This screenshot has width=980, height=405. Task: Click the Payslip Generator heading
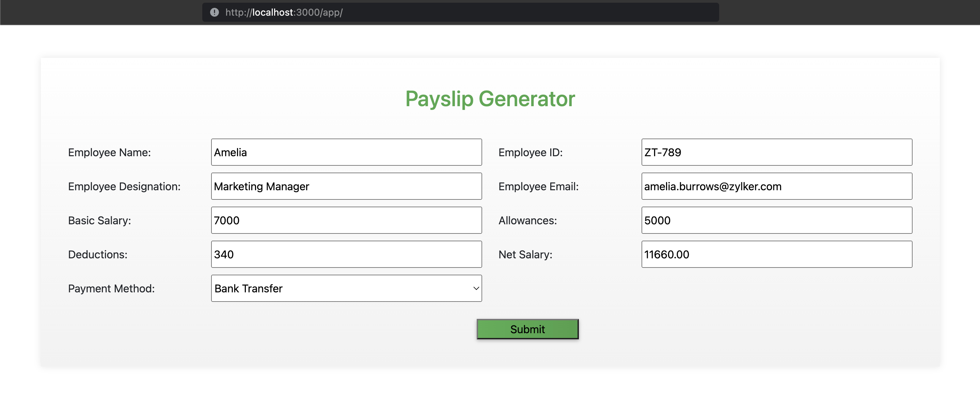click(x=490, y=99)
